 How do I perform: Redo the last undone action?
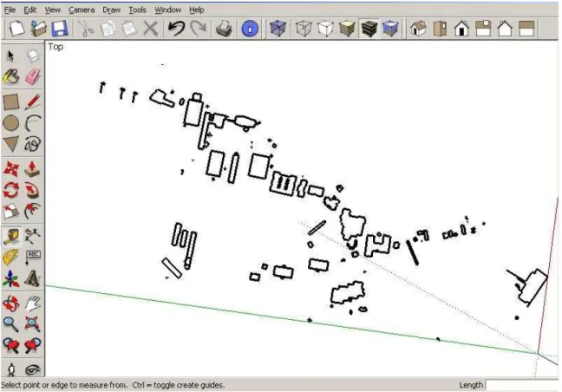point(199,29)
